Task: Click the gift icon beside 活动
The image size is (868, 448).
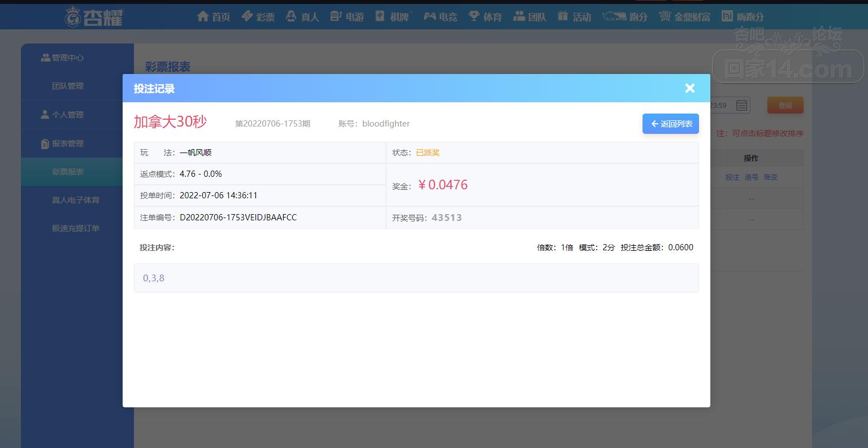Action: [x=562, y=16]
